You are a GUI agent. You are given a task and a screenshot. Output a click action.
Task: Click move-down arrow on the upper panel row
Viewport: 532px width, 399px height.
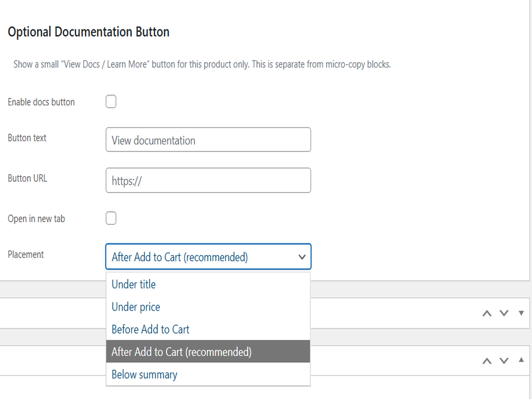[x=504, y=313]
